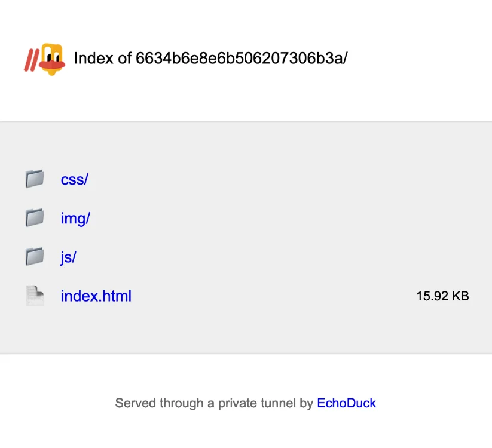Viewport: 492px width, 448px height.
Task: Click the red double-slash mark beside the duck
Action: pos(32,60)
